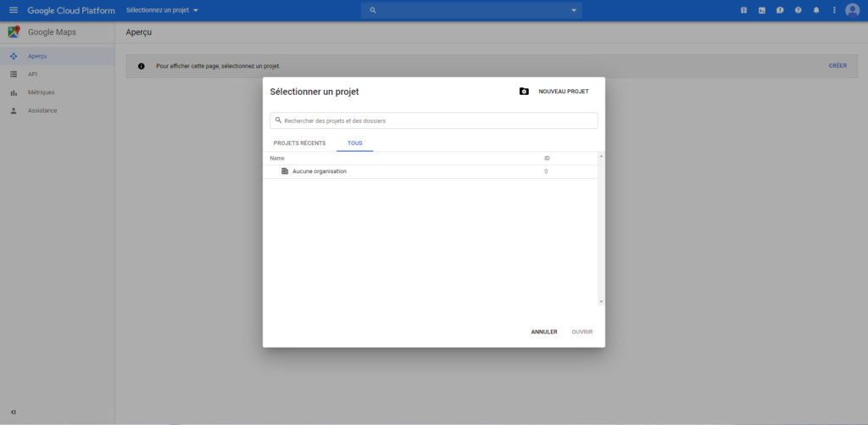The image size is (868, 425).
Task: Open the Métriques sidebar item
Action: point(41,92)
